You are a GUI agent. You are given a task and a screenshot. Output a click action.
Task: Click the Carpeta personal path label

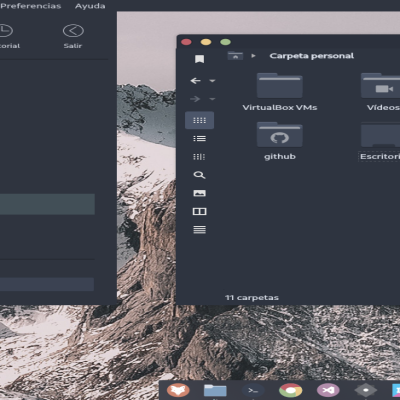(x=312, y=56)
